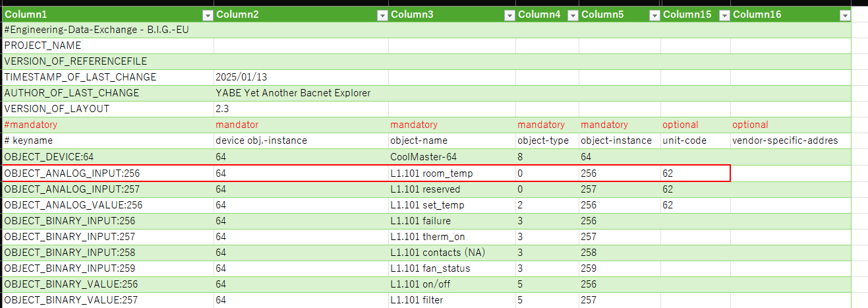868x308 pixels.
Task: Click the Column4 filter arrow
Action: 572,15
